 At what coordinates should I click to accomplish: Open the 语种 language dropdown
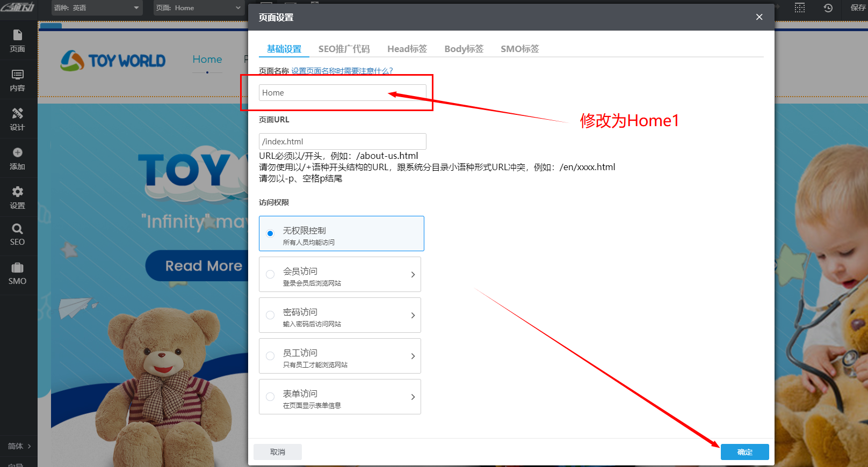97,8
